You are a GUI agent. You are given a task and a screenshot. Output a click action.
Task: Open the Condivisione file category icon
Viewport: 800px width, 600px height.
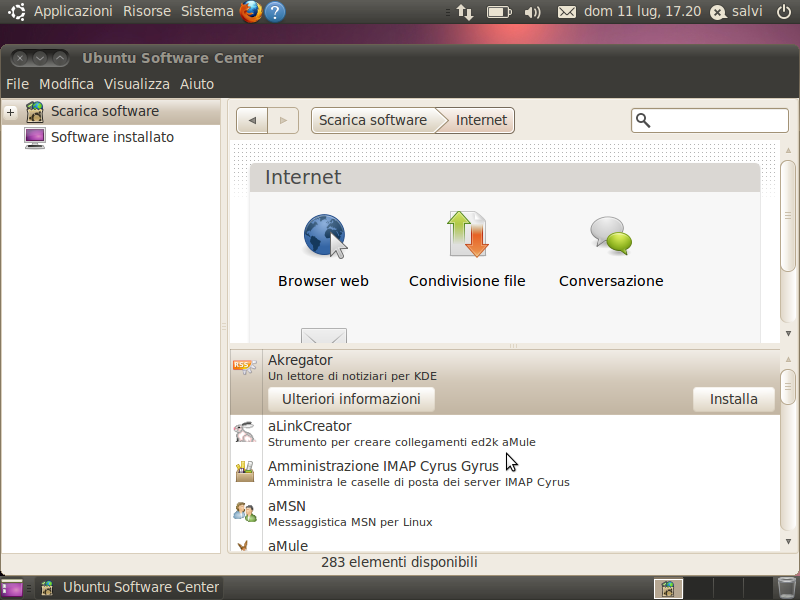pos(467,234)
